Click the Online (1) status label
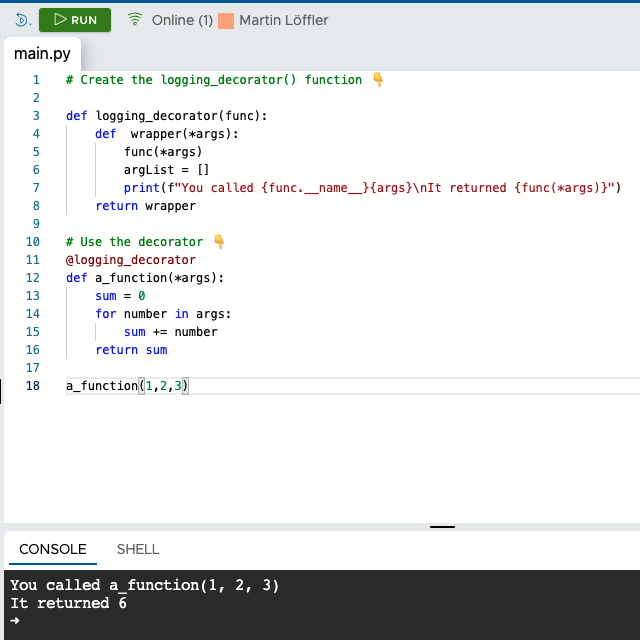The image size is (640, 640). 182,20
